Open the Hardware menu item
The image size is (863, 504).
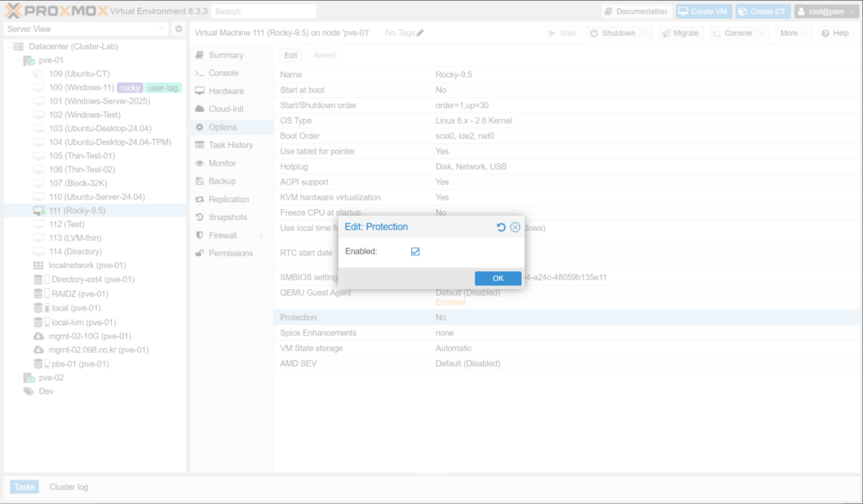tap(226, 91)
